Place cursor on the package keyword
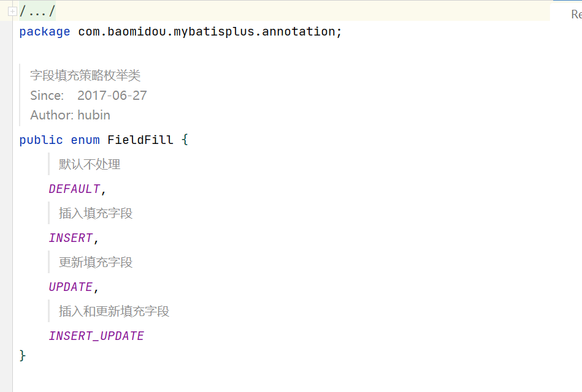Screen dimensions: 582x392 click(x=45, y=32)
